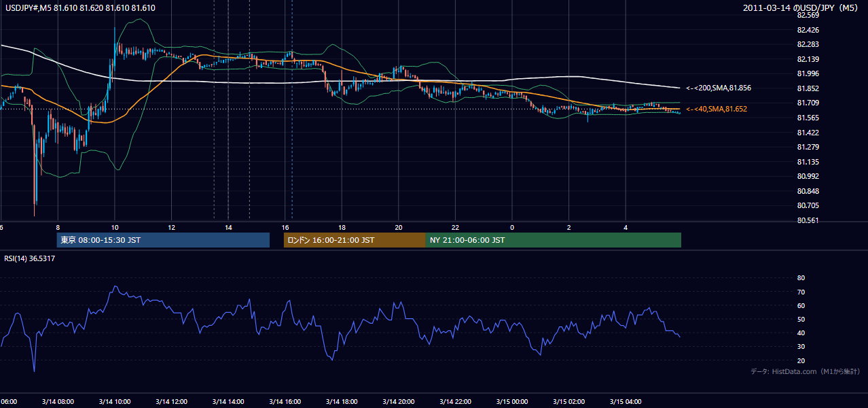Open the HistData.com data source credit
The width and height of the screenshot is (868, 408).
pos(806,371)
